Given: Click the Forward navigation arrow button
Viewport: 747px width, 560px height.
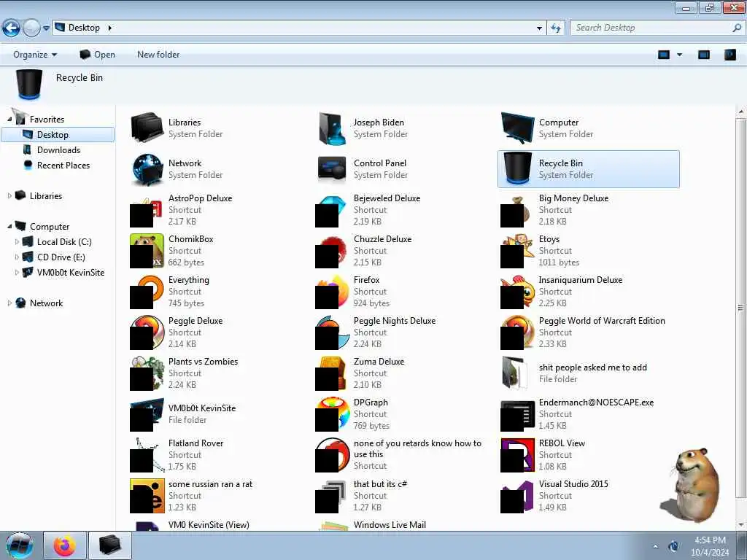Looking at the screenshot, I should 31,28.
